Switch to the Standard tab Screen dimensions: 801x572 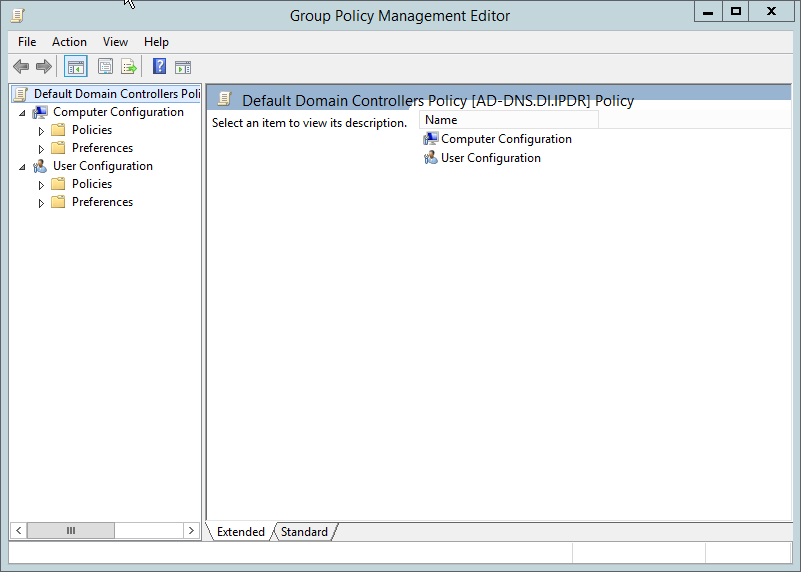[304, 532]
